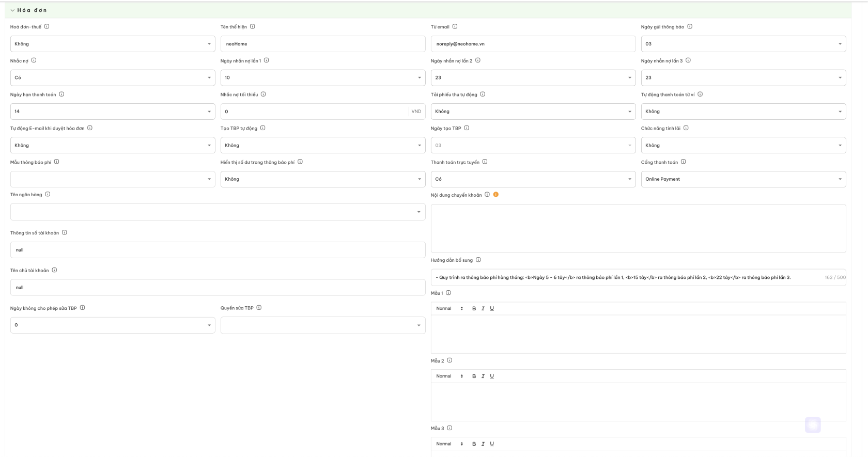Click the Mẫu 1 editor text area
This screenshot has height=457, width=868.
(639, 334)
